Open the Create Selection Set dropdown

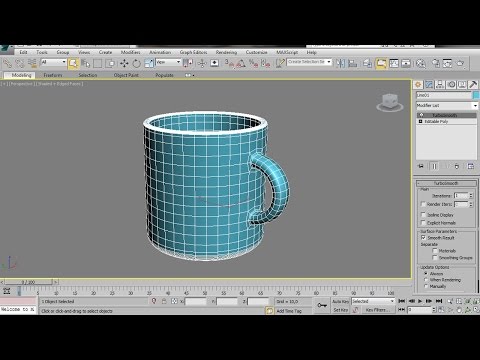(x=309, y=62)
